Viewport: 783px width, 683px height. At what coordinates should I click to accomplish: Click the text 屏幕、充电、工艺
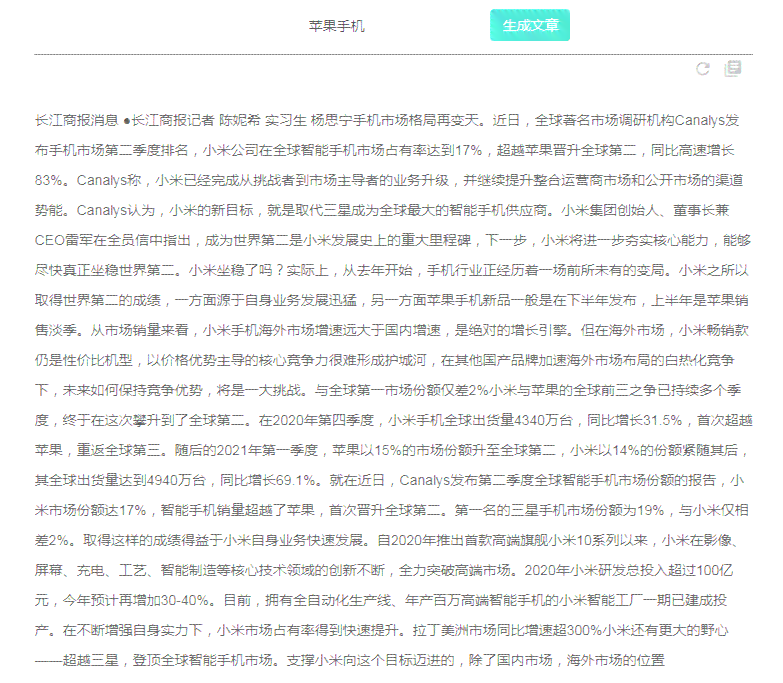[x=90, y=570]
